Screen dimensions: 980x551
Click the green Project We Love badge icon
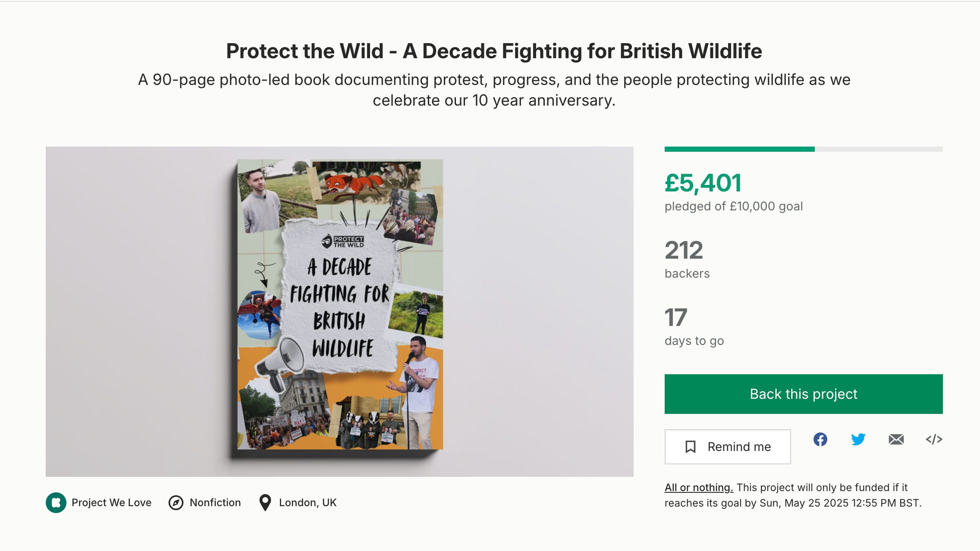coord(56,503)
